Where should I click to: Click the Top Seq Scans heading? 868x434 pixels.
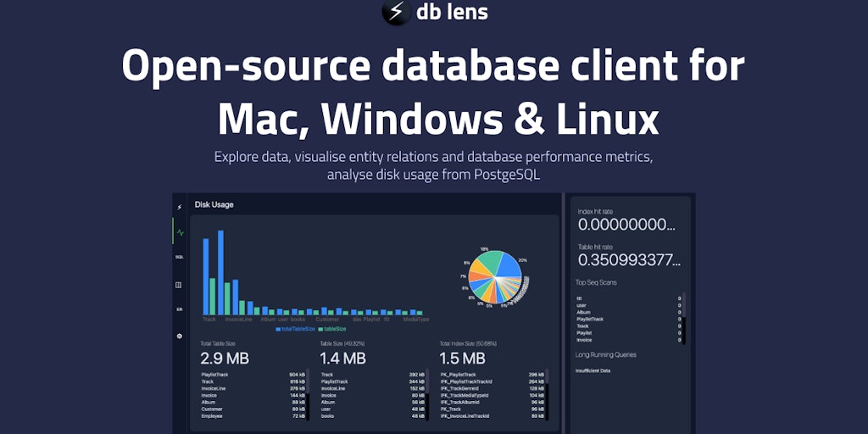coord(596,282)
